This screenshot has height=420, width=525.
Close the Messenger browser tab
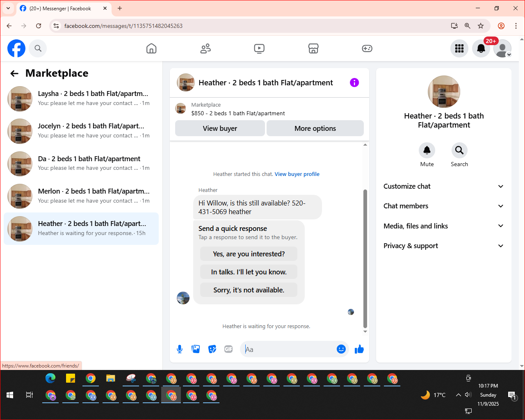(105, 8)
